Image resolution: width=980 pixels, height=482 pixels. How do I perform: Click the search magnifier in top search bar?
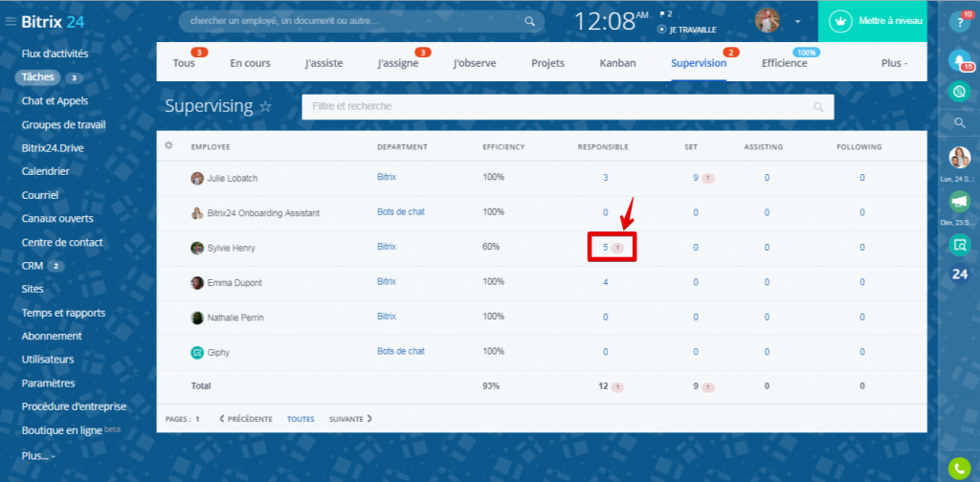[529, 21]
